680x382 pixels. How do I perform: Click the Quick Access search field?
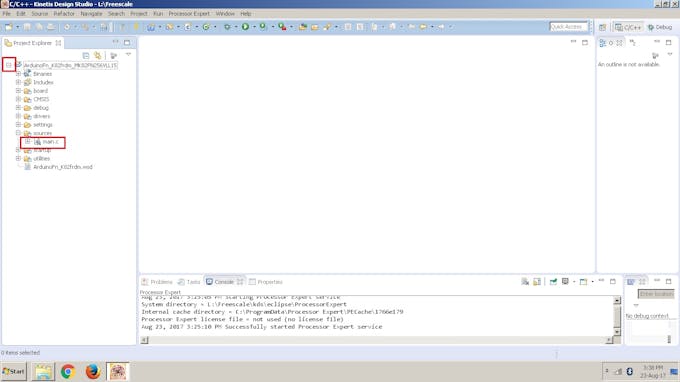[x=568, y=27]
